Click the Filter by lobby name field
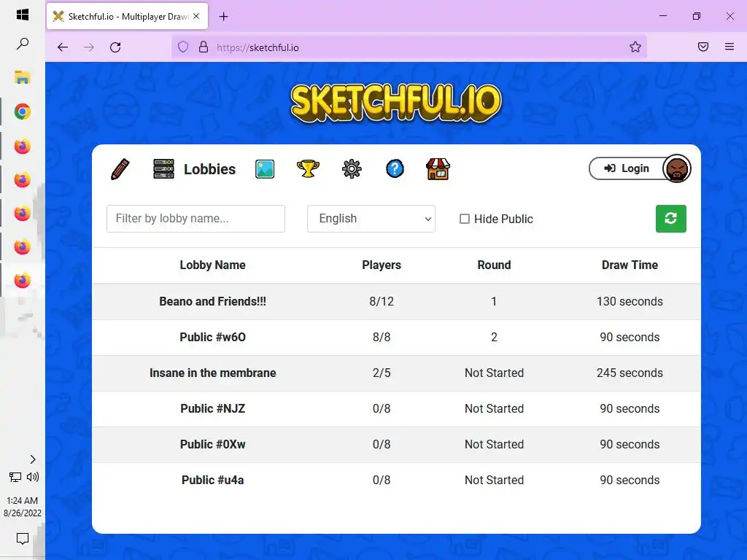747x560 pixels. (196, 219)
